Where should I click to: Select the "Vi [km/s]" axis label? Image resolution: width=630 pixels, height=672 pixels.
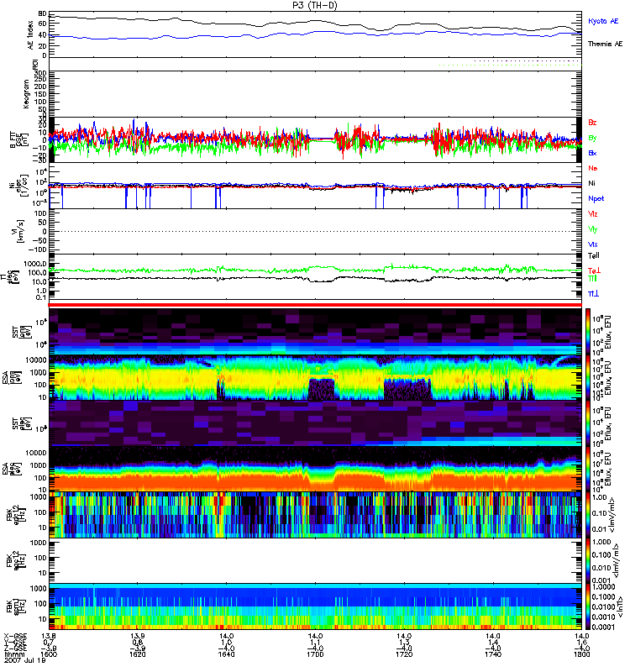tap(19, 232)
